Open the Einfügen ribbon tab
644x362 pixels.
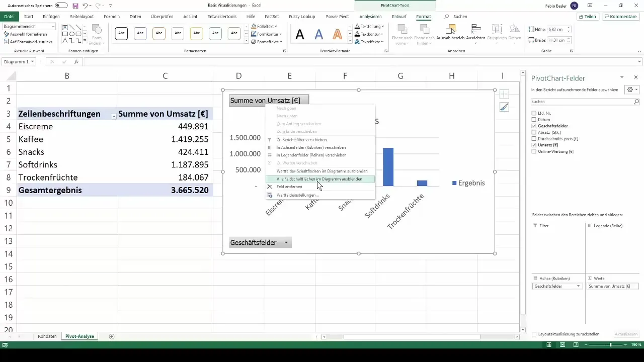[51, 17]
